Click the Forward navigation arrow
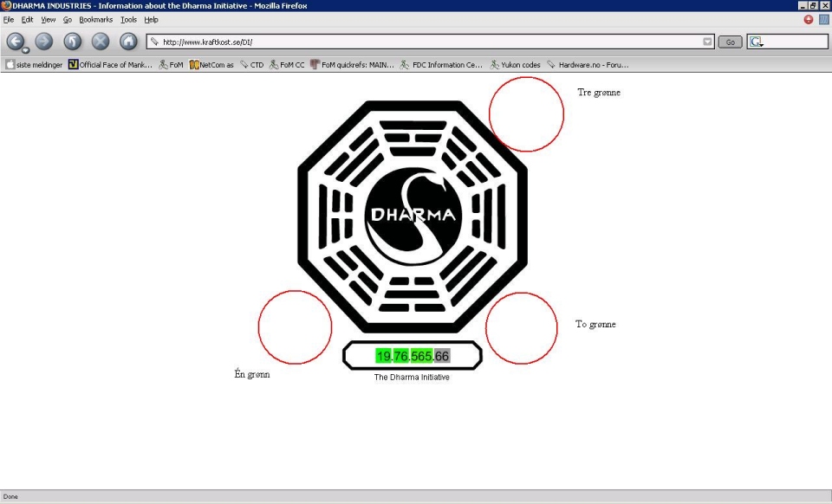 pos(44,42)
